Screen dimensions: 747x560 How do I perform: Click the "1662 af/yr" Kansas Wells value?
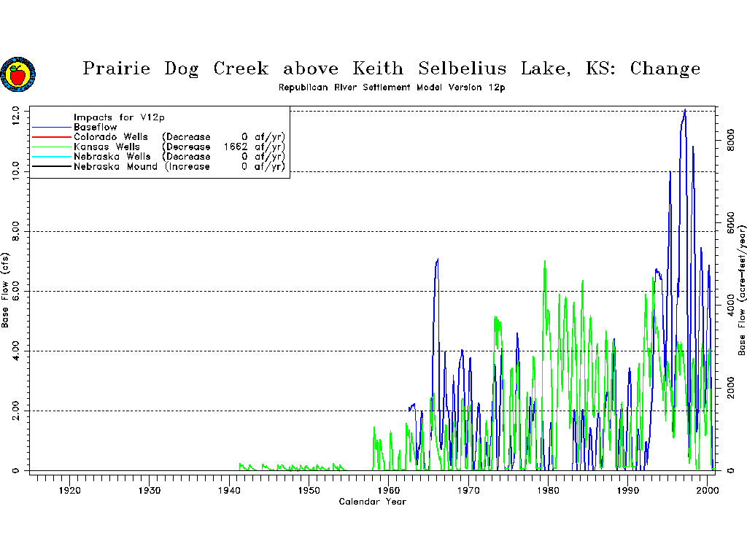click(x=254, y=147)
